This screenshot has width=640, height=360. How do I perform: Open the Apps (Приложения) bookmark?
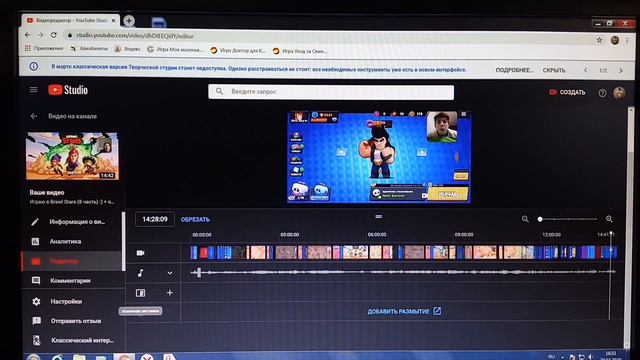44,48
